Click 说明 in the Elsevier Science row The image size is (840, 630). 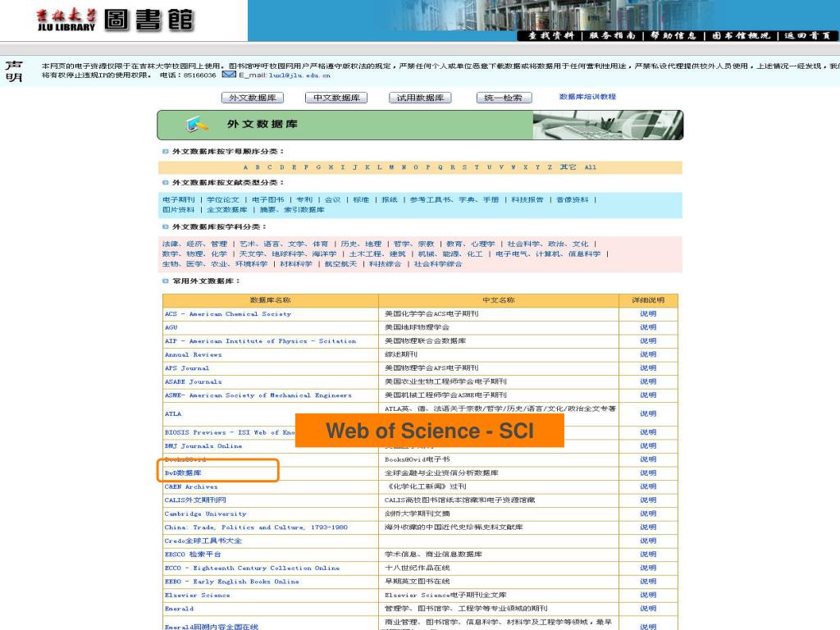coord(648,596)
